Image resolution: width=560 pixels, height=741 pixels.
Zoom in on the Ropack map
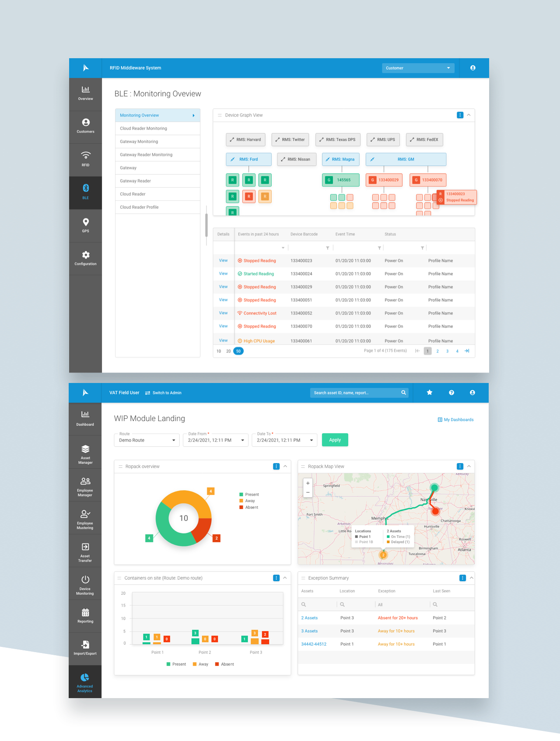pyautogui.click(x=308, y=483)
